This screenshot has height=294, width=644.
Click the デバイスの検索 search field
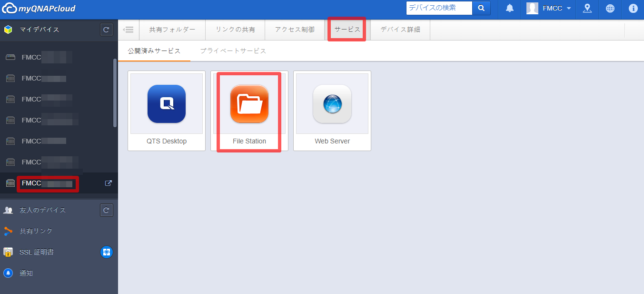(x=439, y=8)
